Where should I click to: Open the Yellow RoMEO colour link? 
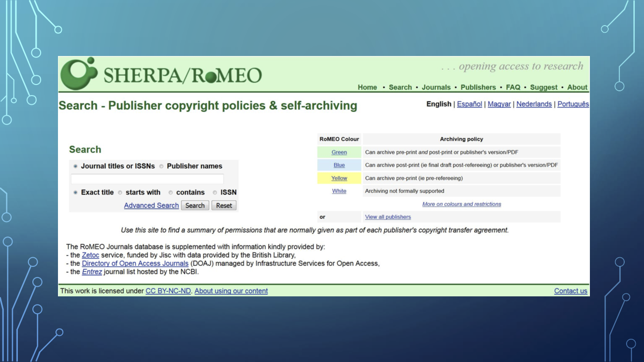point(339,178)
